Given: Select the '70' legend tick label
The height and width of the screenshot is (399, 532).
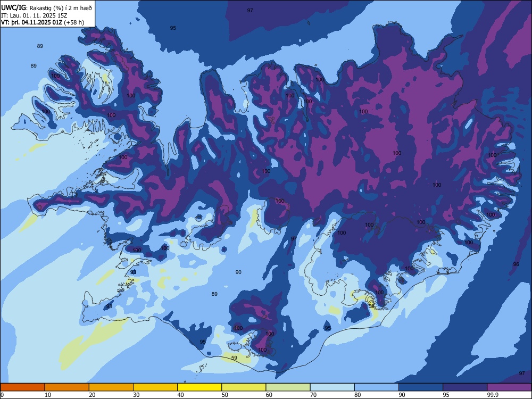Looking at the screenshot, I should (x=313, y=395).
